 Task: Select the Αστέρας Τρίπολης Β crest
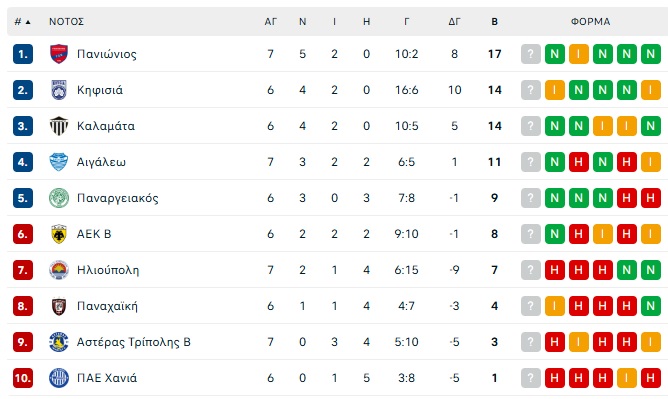59,342
